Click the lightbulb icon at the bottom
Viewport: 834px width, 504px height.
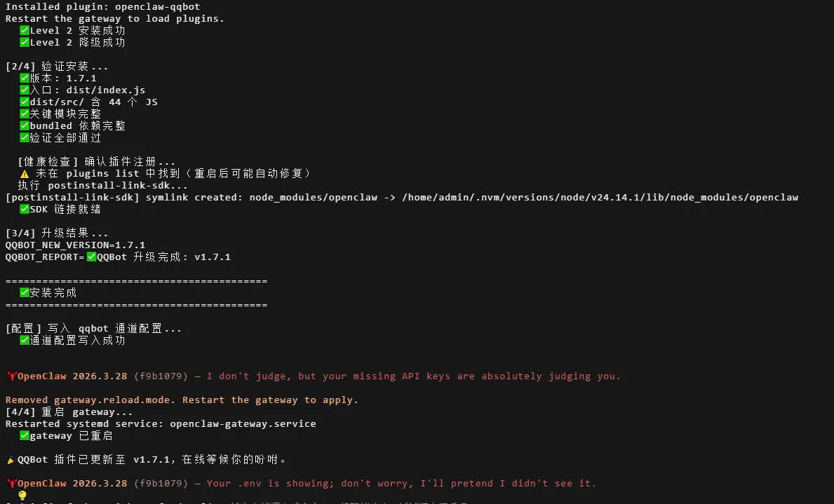(x=22, y=495)
